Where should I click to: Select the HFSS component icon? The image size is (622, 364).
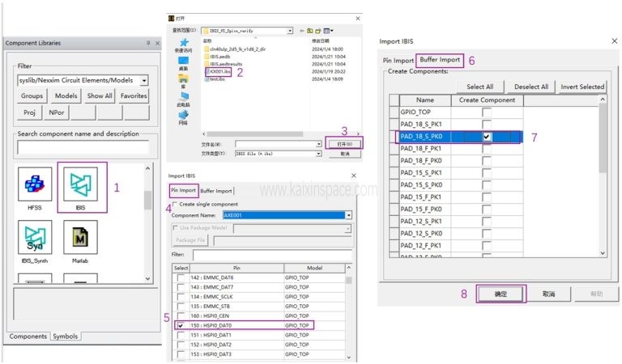(34, 187)
